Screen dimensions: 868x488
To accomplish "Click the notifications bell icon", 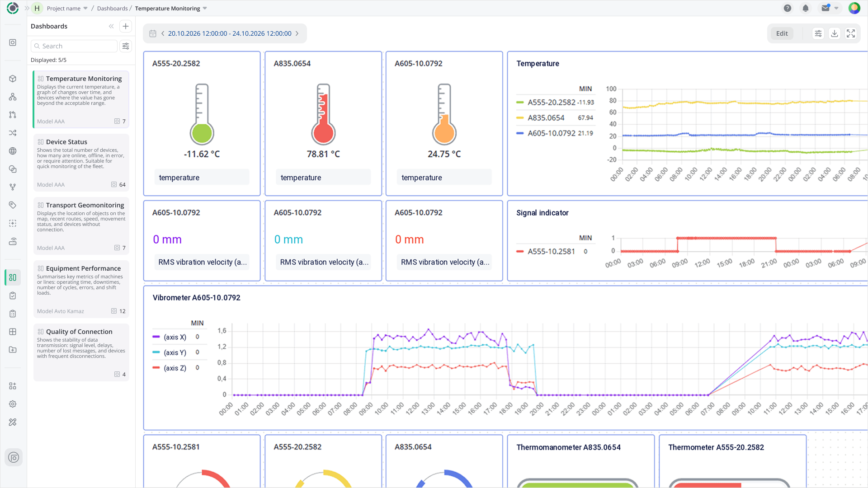I will pos(806,8).
